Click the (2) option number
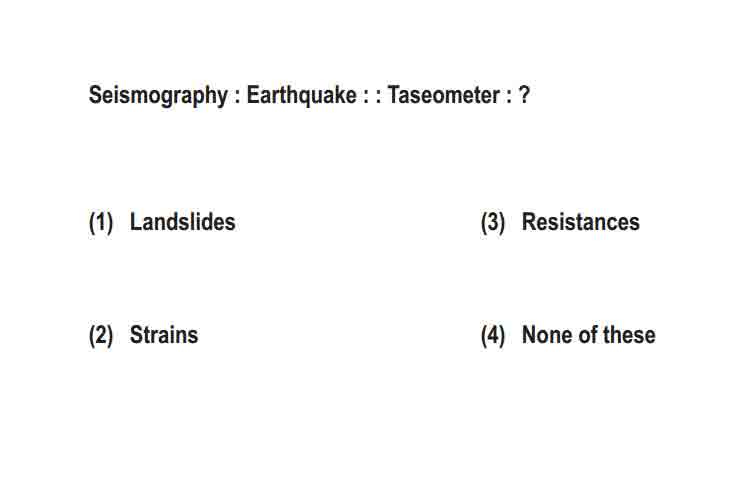Viewport: 750px width, 500px height. pos(101,335)
